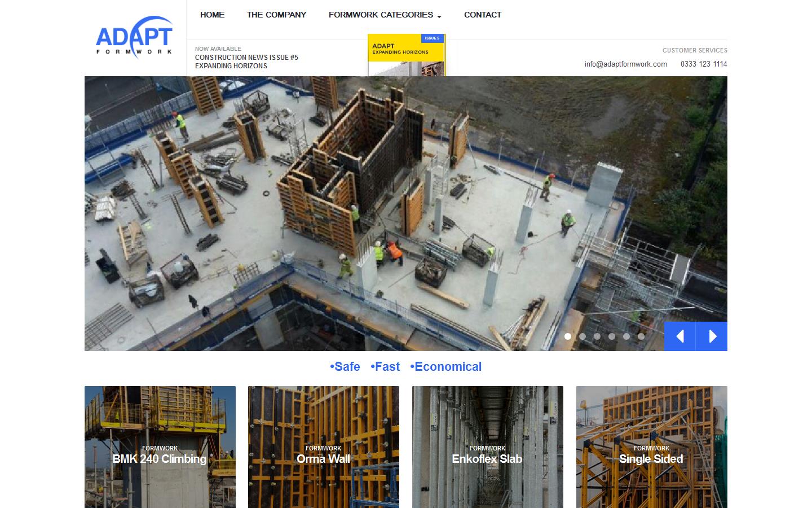Go to next slide with right arrow
Image resolution: width=812 pixels, height=508 pixels.
[712, 336]
